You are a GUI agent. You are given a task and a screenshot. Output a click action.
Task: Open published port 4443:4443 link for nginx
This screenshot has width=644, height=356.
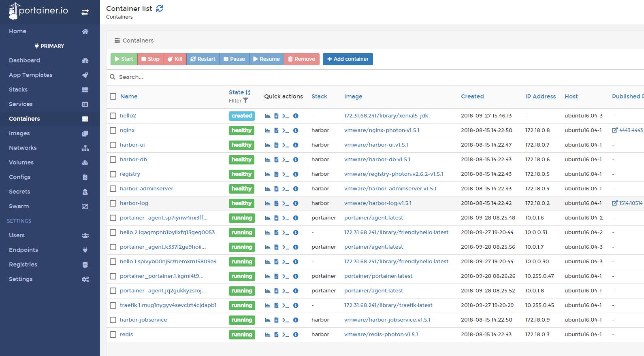tap(627, 130)
